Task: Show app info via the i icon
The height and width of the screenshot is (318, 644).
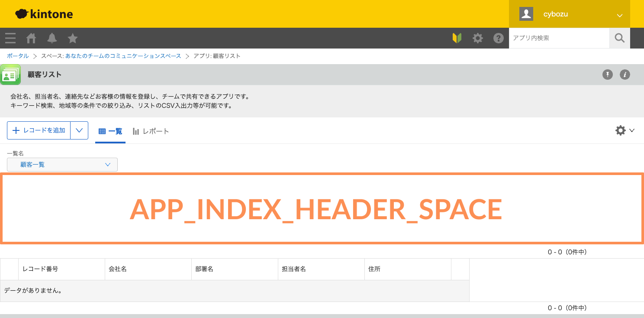Action: [625, 75]
